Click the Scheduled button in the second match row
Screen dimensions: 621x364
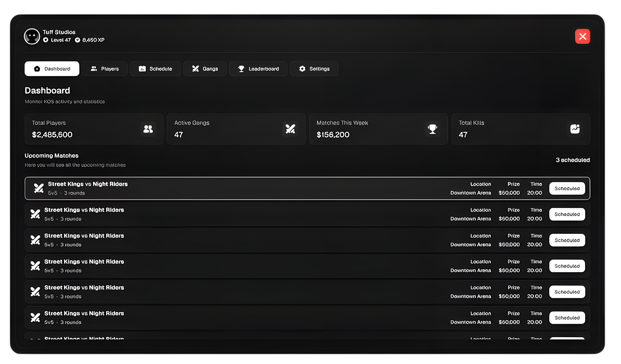click(x=567, y=214)
